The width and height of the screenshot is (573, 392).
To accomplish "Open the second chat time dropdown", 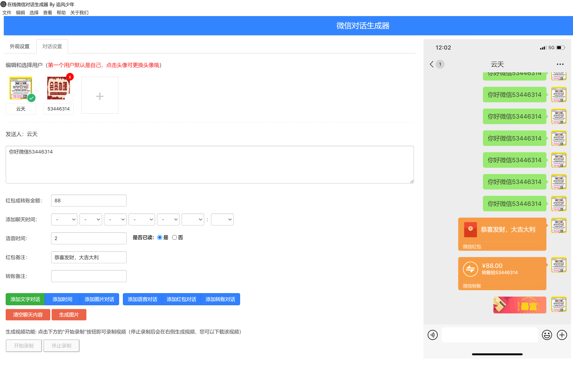I will click(91, 219).
